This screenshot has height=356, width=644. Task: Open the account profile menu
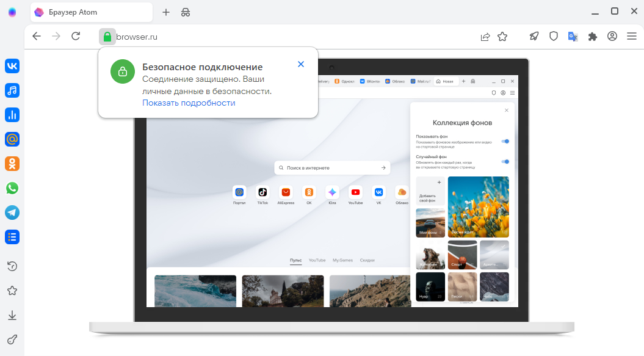612,36
